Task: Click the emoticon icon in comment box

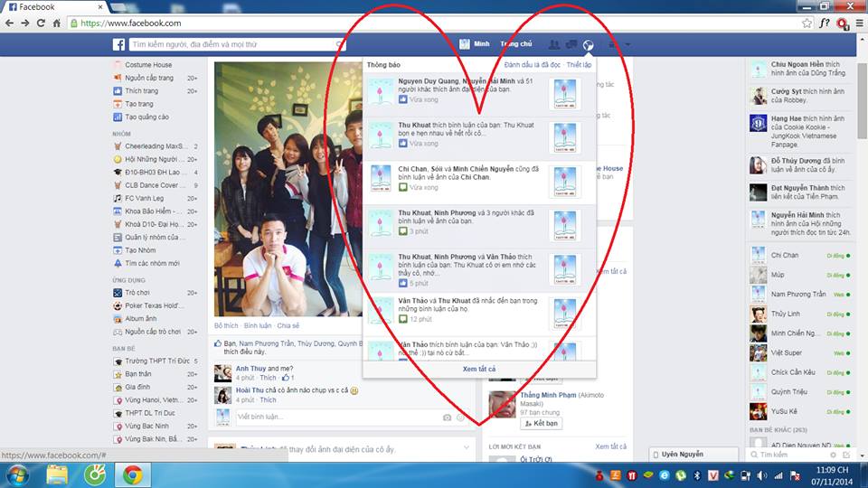Action: 460,418
